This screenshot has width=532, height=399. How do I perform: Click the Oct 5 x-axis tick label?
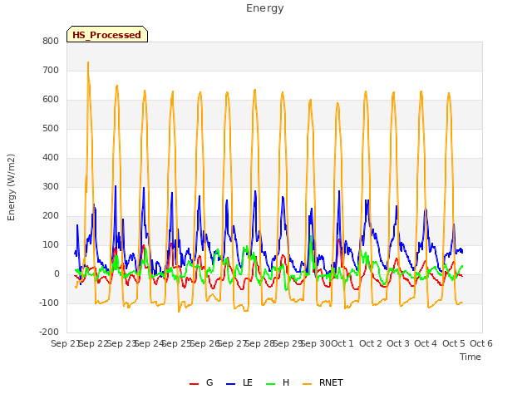(454, 343)
